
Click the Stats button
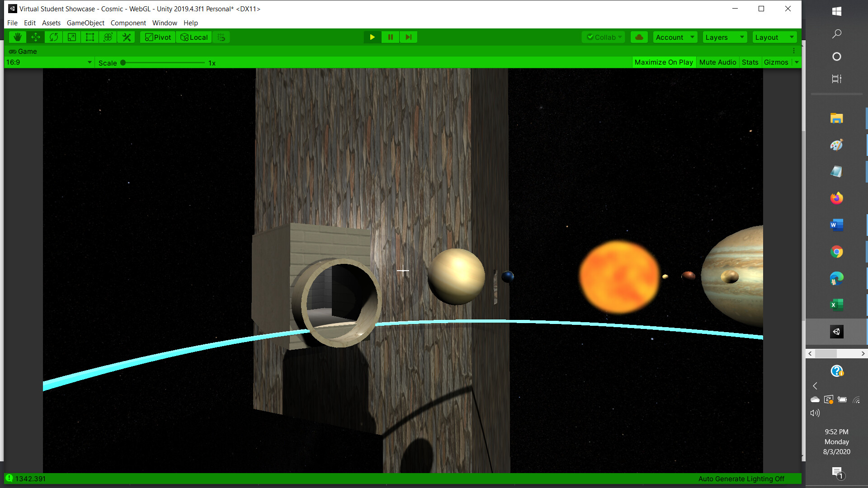(x=750, y=62)
